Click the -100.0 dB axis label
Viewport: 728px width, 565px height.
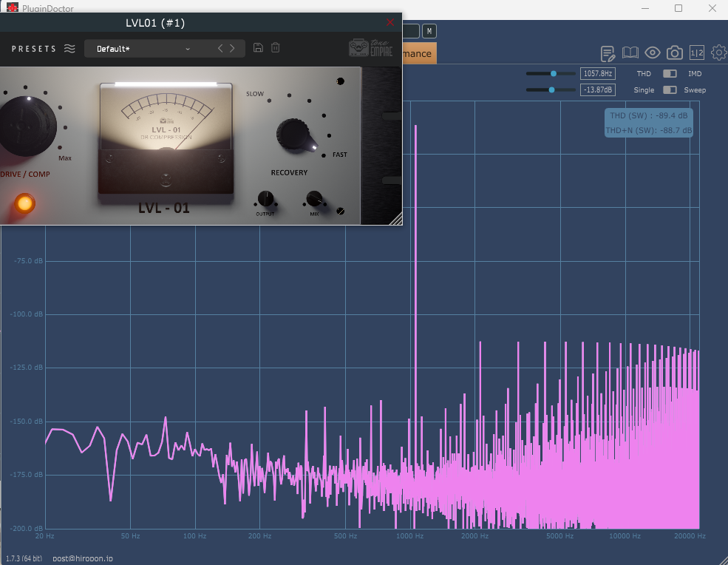[x=27, y=314]
